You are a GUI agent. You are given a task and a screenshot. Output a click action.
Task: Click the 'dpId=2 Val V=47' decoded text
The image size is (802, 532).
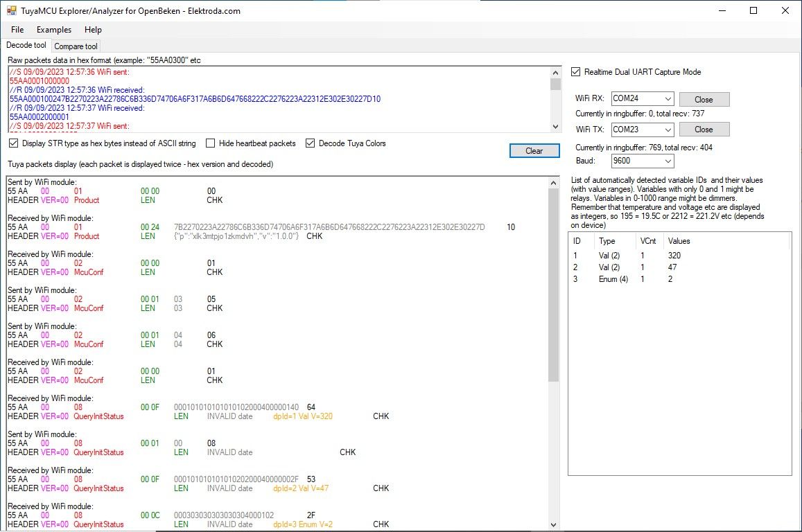pyautogui.click(x=301, y=488)
